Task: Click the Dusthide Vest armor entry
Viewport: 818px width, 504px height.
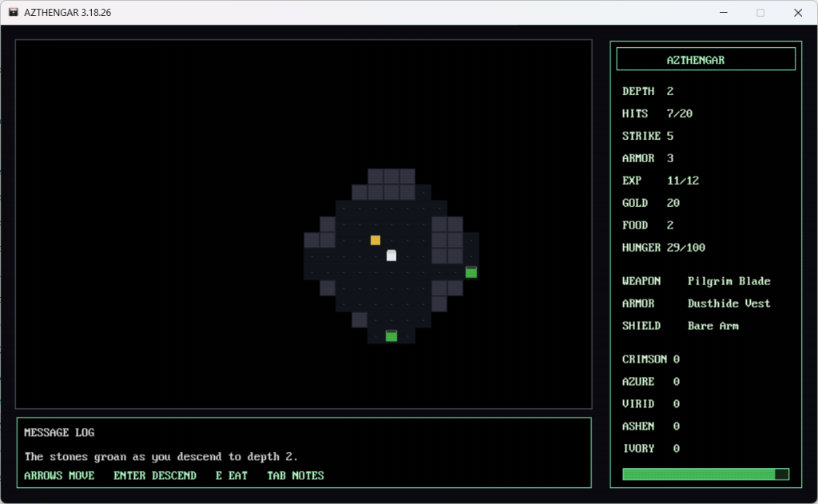Action: (x=729, y=304)
